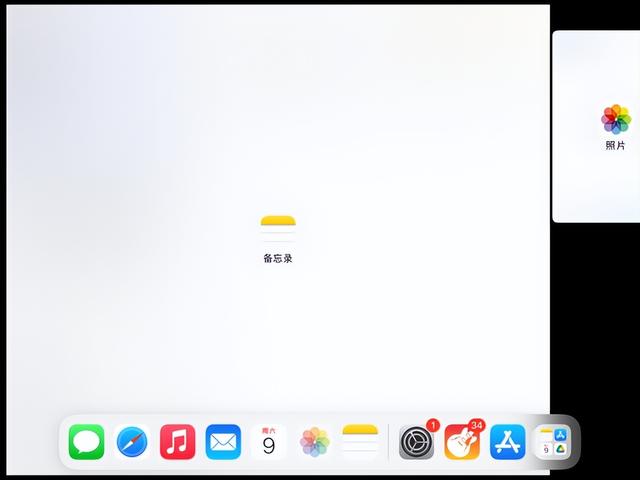Click dock divider line beside Settings
The width and height of the screenshot is (640, 480).
point(388,442)
